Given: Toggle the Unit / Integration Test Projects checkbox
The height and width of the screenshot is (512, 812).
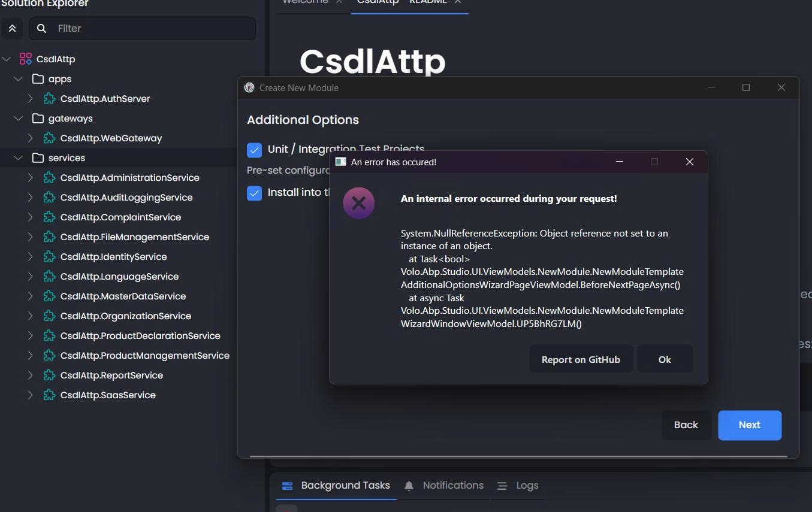Looking at the screenshot, I should point(254,150).
